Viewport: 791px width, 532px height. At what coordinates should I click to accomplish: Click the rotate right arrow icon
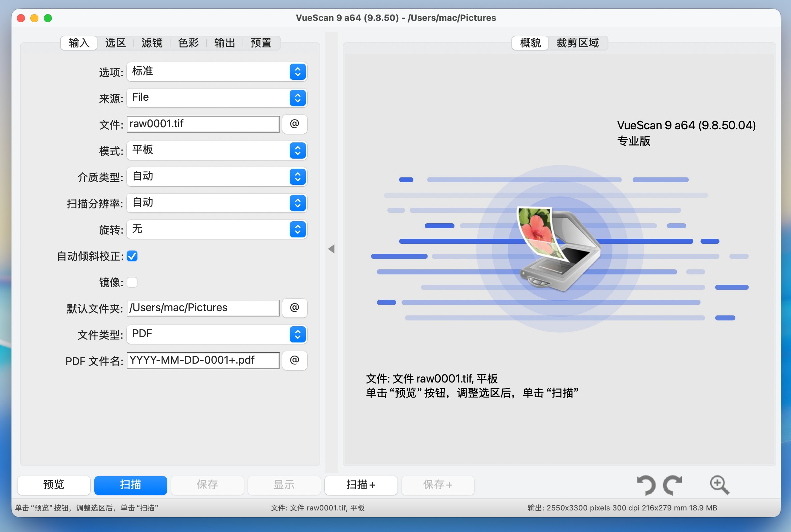(x=673, y=485)
